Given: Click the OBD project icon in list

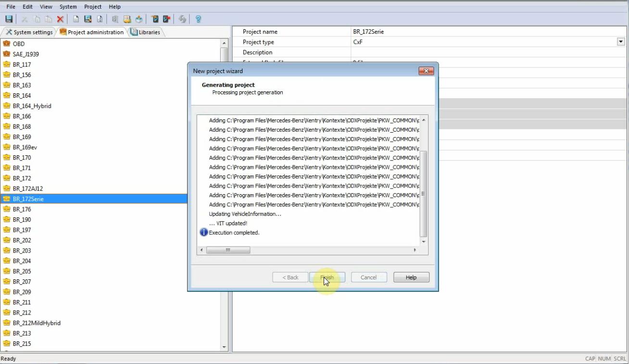Looking at the screenshot, I should (x=7, y=44).
